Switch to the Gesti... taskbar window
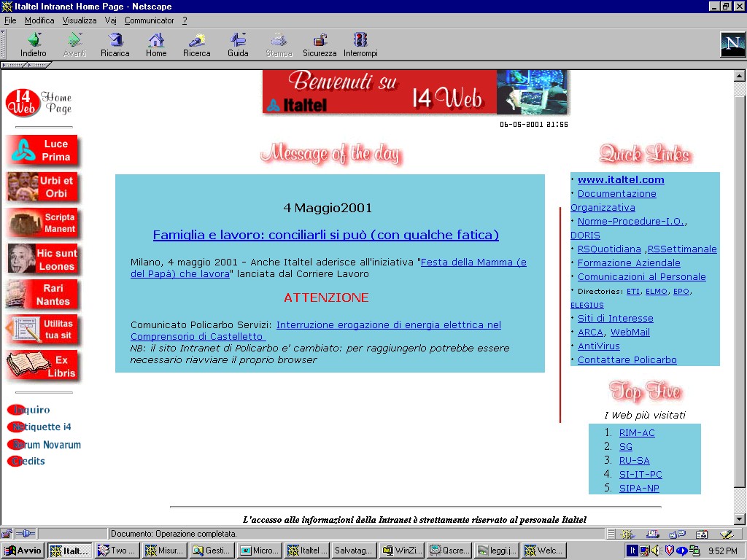The image size is (747, 560). click(x=212, y=551)
